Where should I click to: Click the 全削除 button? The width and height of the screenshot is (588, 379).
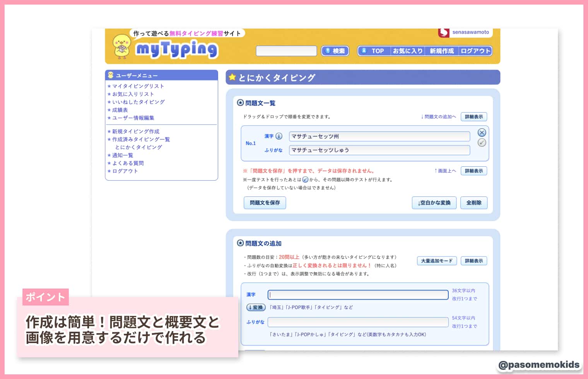474,203
